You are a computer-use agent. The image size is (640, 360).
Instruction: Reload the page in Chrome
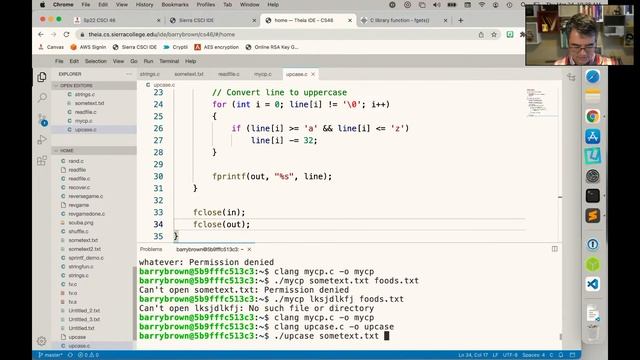67,35
